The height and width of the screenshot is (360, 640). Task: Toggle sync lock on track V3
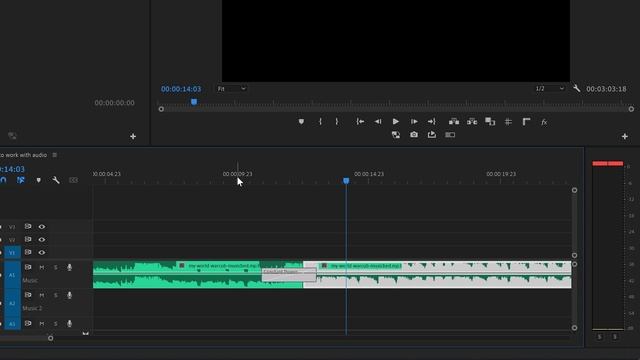click(x=28, y=227)
